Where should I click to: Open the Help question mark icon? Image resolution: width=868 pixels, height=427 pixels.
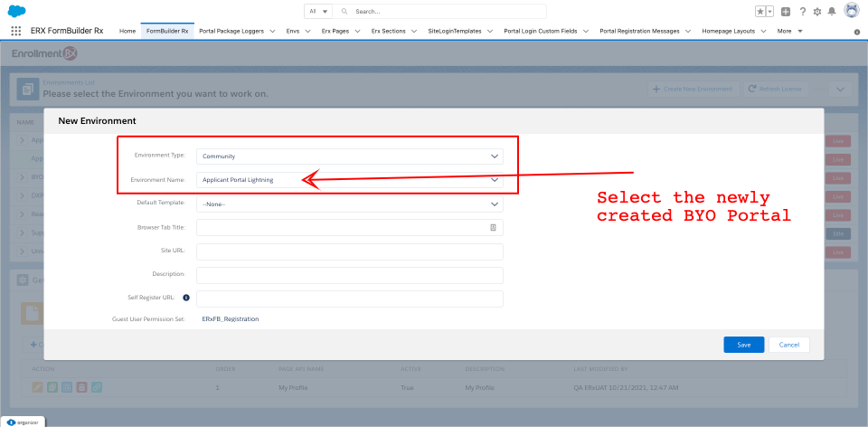pos(802,12)
